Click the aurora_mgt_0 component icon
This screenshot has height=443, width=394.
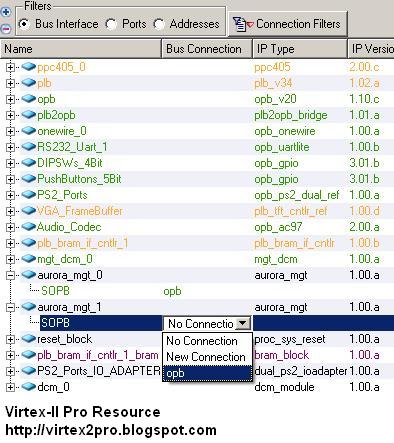point(29,274)
